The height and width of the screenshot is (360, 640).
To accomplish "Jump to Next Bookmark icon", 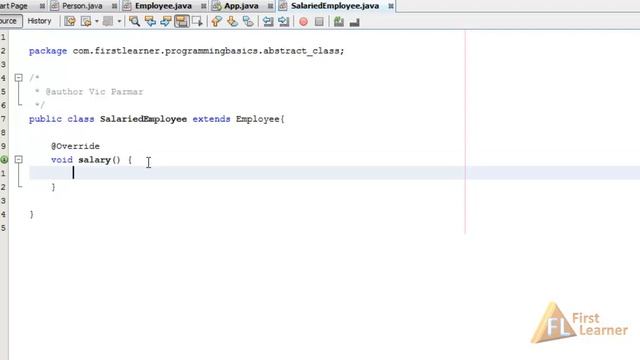I will pyautogui.click(x=232, y=21).
